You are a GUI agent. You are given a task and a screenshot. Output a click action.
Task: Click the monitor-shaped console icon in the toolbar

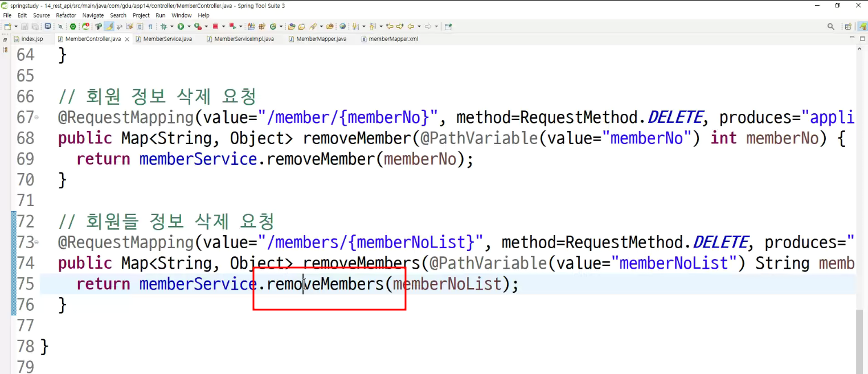tap(47, 26)
